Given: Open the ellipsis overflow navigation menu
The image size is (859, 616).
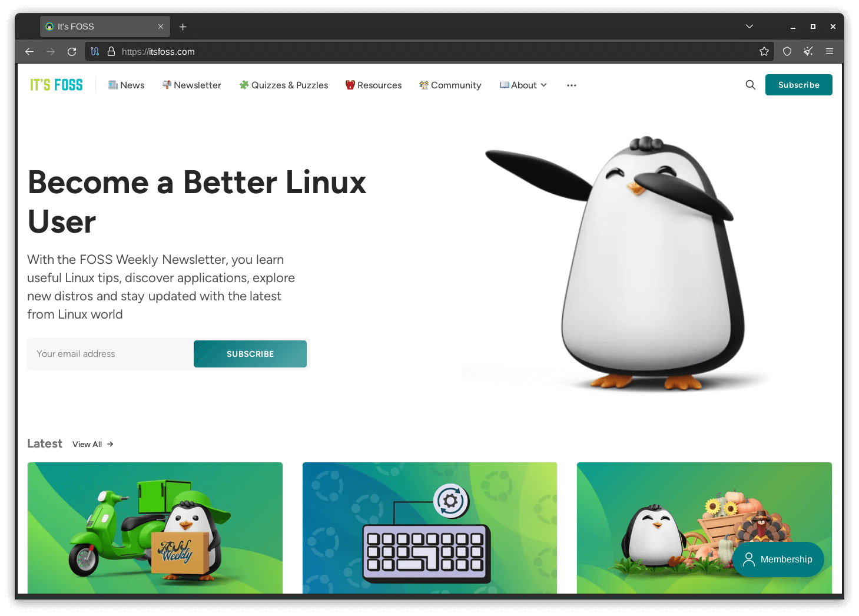Looking at the screenshot, I should click(x=571, y=85).
